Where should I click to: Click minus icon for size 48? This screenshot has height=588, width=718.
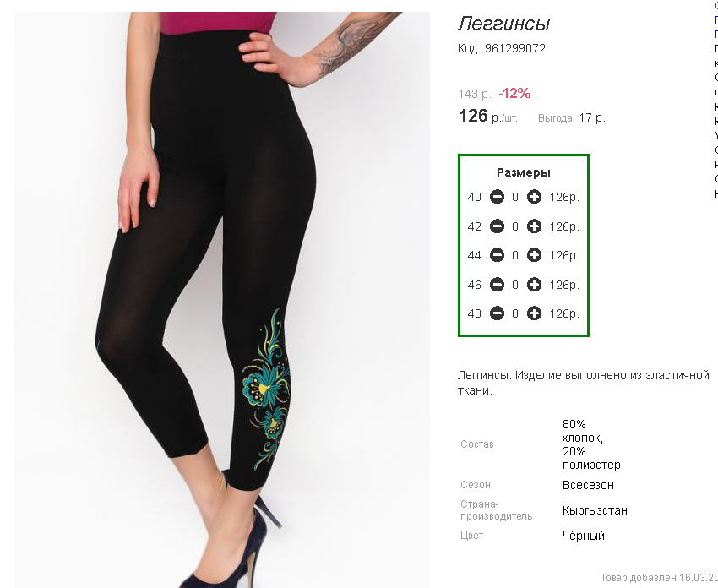tap(497, 313)
